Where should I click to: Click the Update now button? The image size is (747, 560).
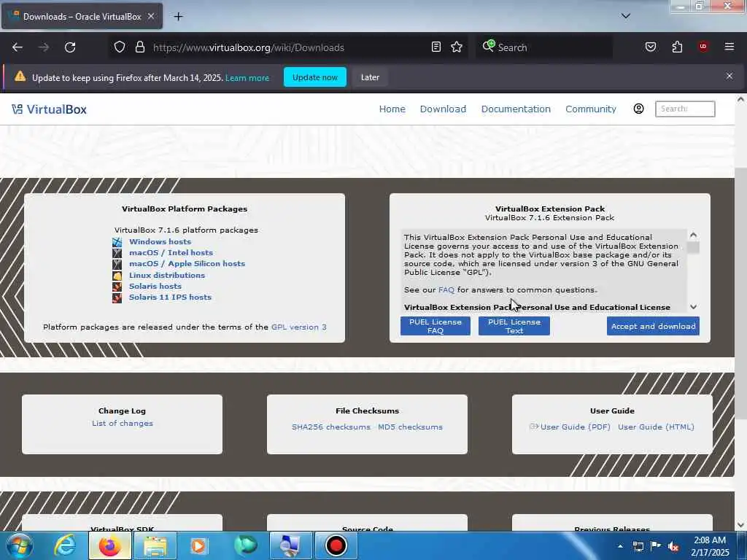click(315, 77)
